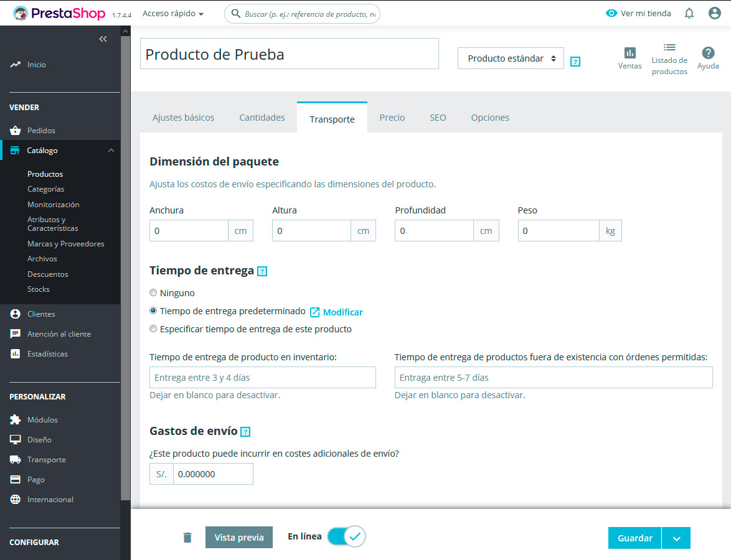Viewport: 731px width, 560px height.
Task: Open Descuentos submenu link
Action: point(47,274)
